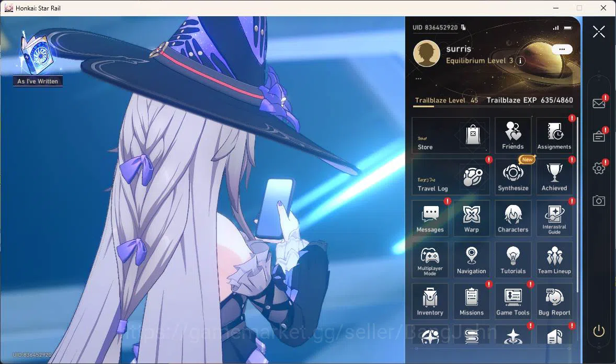Open the Store menu tile

coord(451,135)
